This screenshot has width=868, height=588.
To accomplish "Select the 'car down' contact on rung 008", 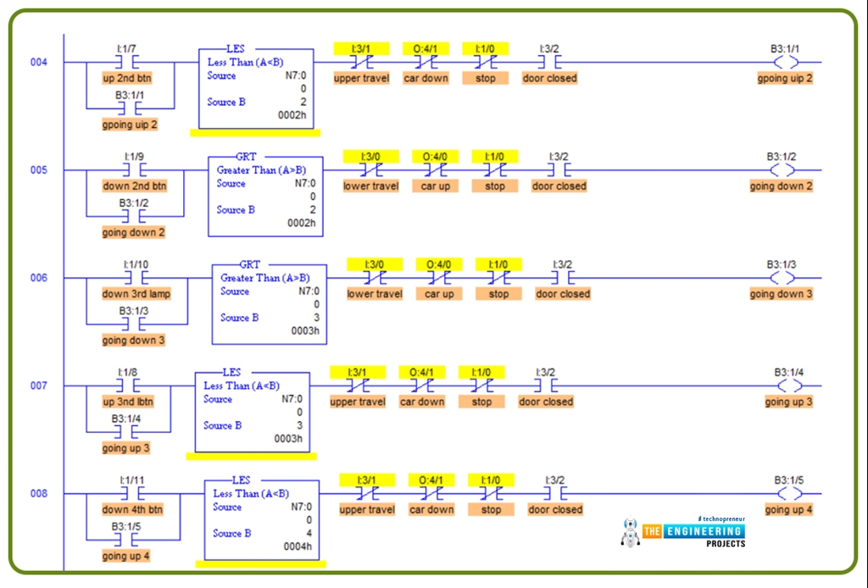I will tap(431, 493).
